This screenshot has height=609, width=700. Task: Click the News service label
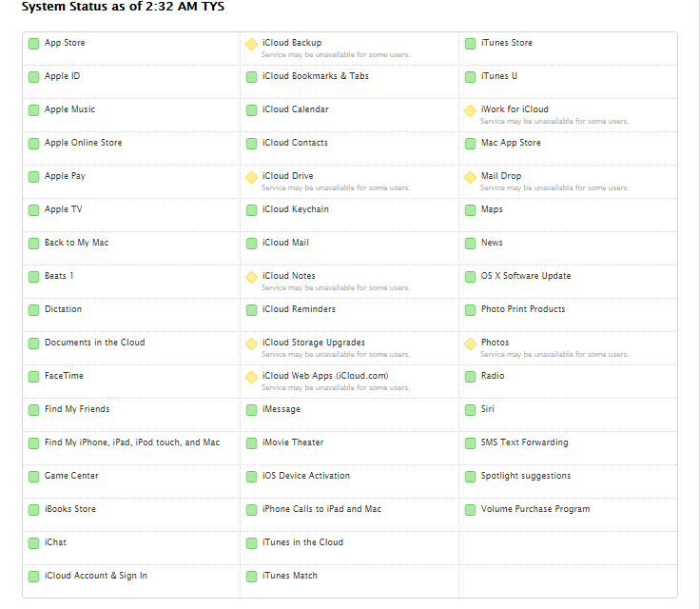[x=492, y=243]
